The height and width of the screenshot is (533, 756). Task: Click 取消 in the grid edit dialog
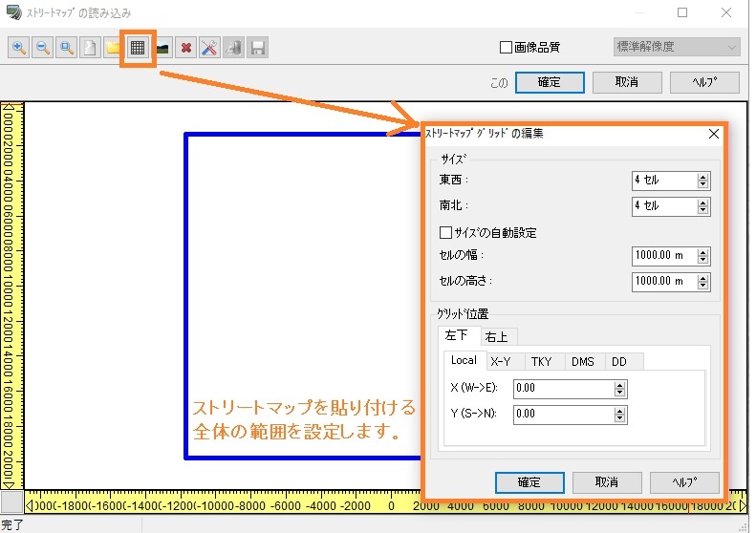(607, 482)
